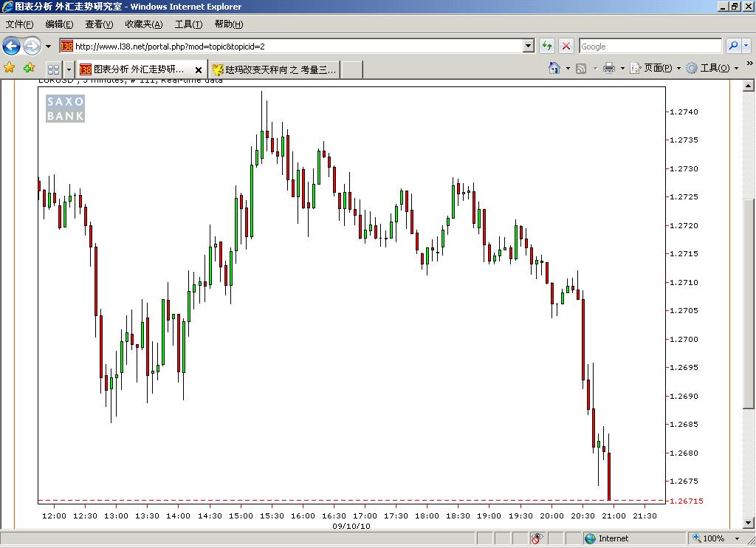Click the 09/10/10 date label below chart
756x548 pixels.
pyautogui.click(x=351, y=527)
